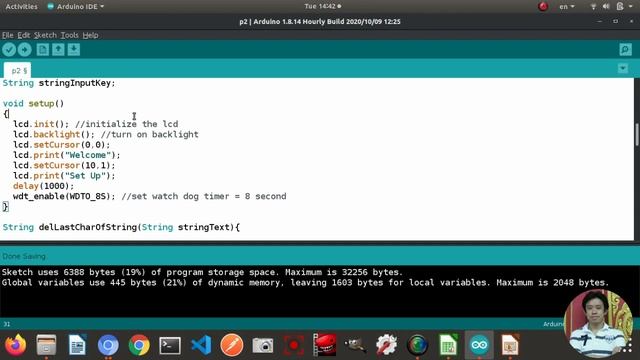Open the Screenshot camera app in dock
640x360 pixels.
262,345
